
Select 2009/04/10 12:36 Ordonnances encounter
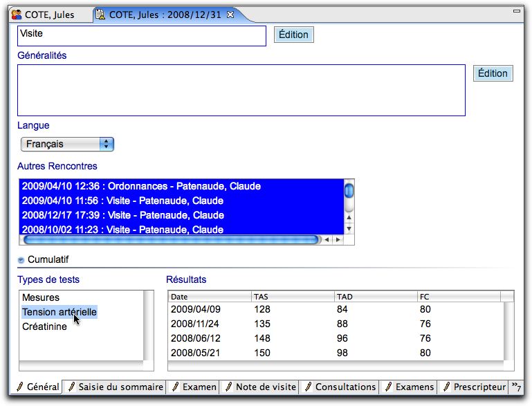tap(181, 186)
